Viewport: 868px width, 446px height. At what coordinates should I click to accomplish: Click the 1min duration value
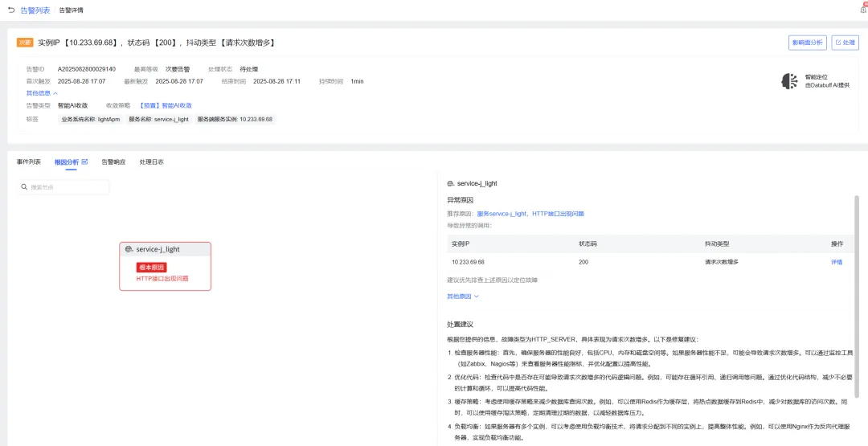point(357,81)
